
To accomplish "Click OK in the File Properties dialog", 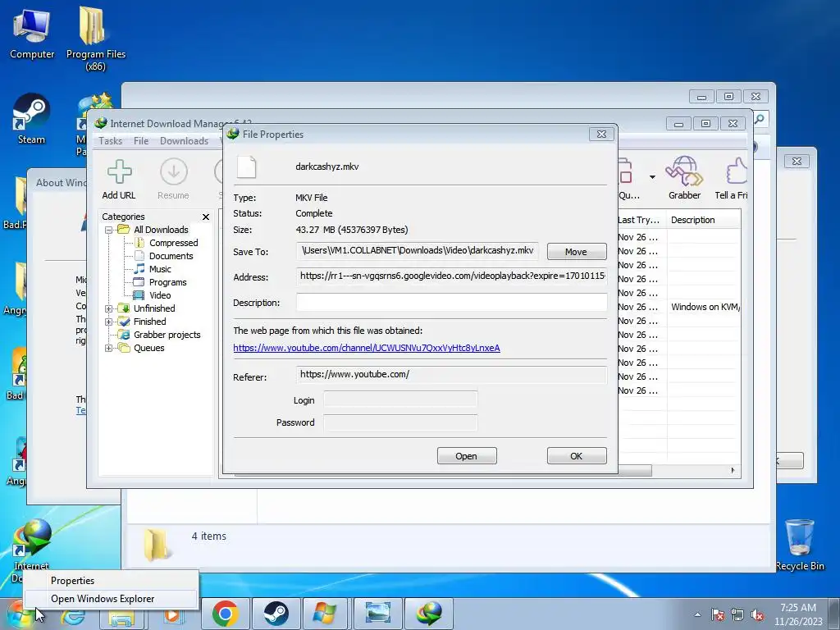I will point(577,456).
